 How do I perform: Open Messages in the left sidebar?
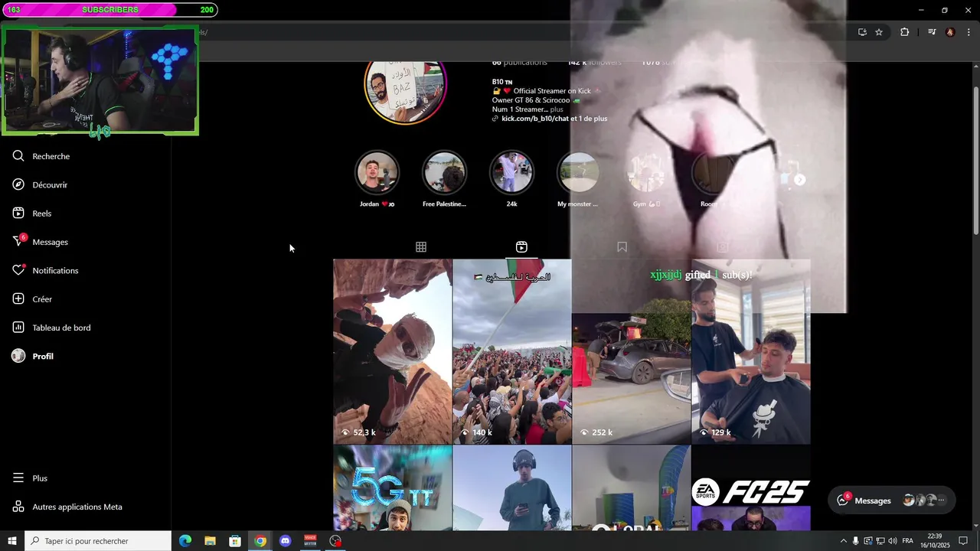(41, 242)
